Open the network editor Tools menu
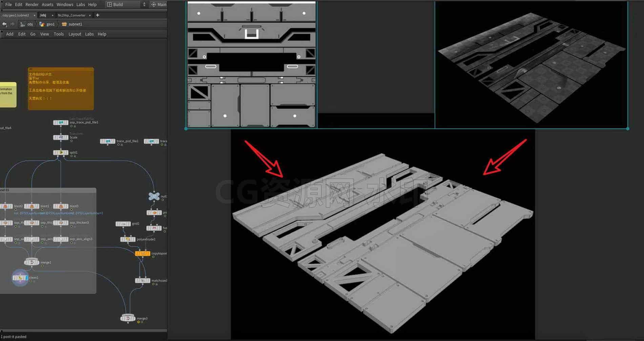Screen dimensions: 644x341 click(59, 34)
